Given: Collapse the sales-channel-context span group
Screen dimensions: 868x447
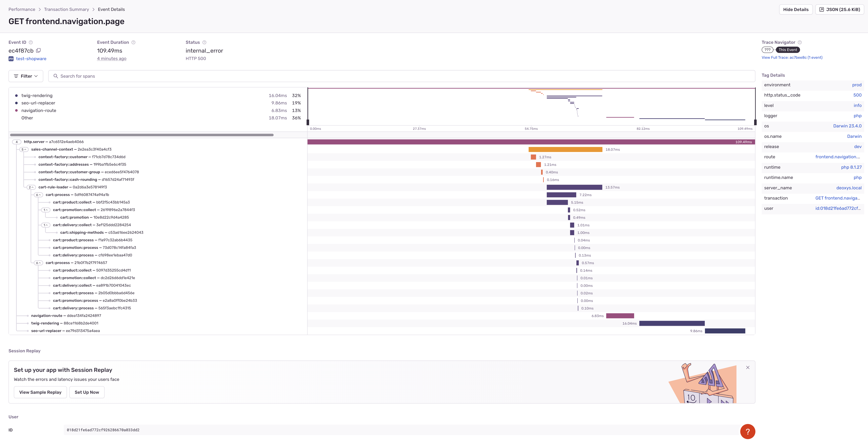Looking at the screenshot, I should point(24,149).
